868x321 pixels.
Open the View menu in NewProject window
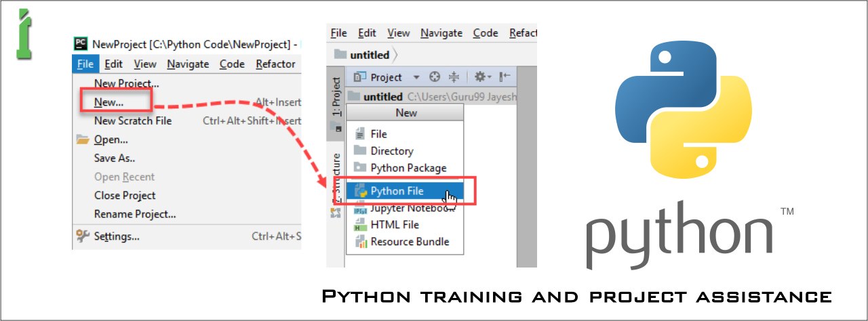click(145, 64)
